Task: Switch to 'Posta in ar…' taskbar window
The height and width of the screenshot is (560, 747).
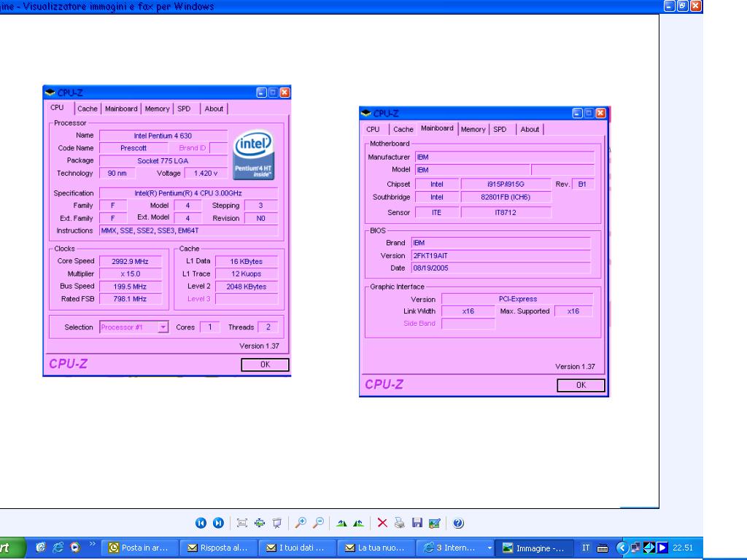Action: coord(140,548)
